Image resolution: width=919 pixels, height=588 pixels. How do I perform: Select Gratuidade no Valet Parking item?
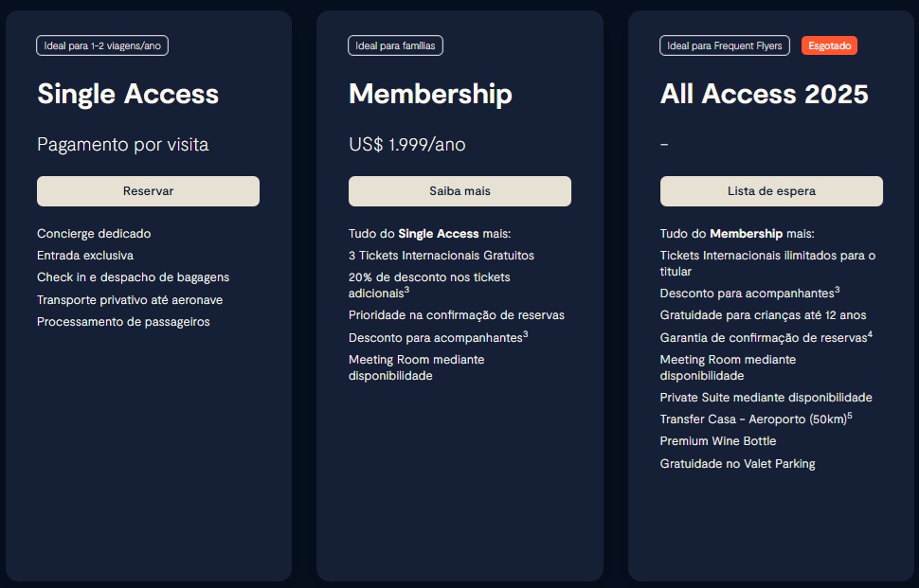click(737, 463)
